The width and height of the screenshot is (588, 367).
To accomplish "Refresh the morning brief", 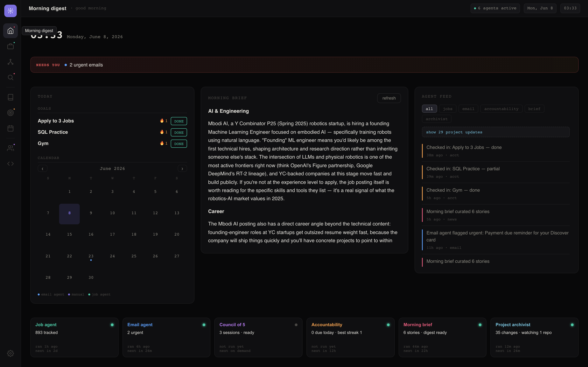I will [x=389, y=98].
